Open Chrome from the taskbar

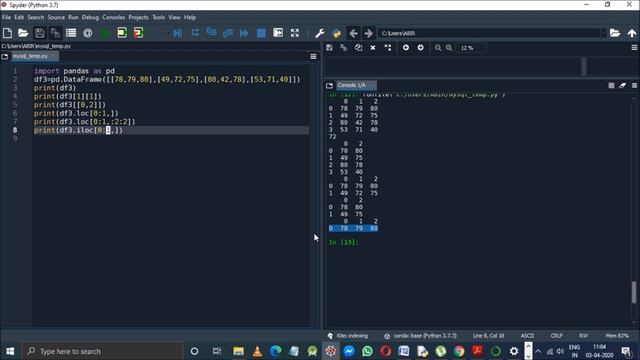(x=459, y=351)
